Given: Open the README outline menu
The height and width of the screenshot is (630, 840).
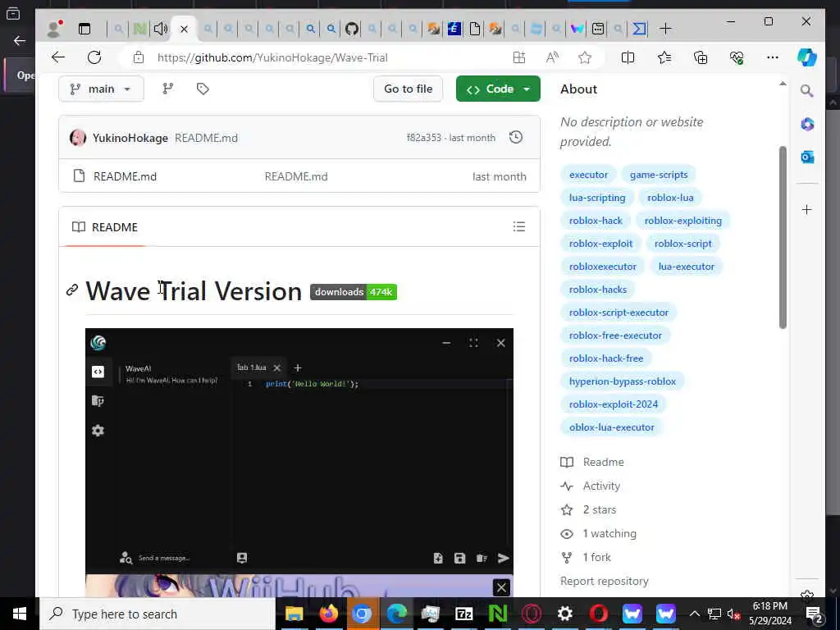Looking at the screenshot, I should click(518, 226).
